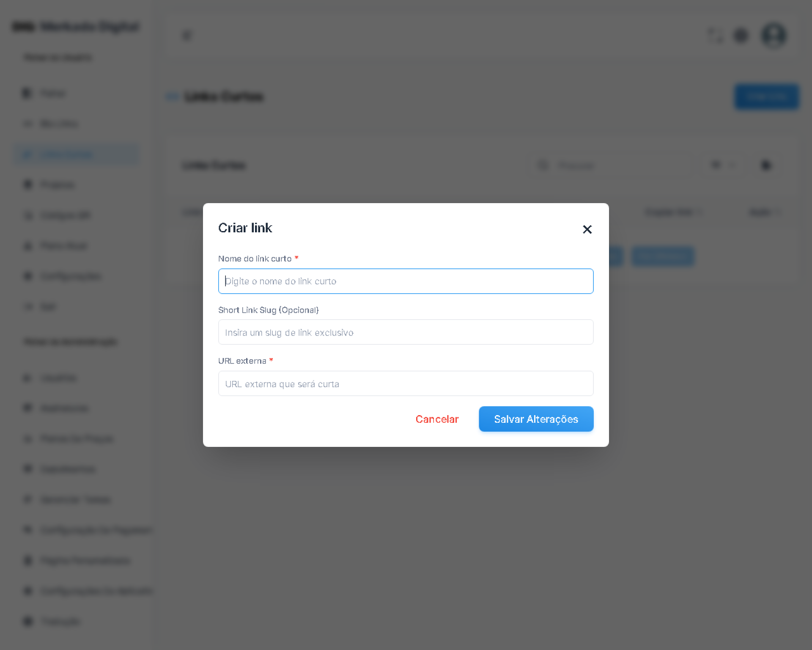Open Projetos in the sidebar
Viewport: 812px width, 650px height.
click(x=58, y=185)
